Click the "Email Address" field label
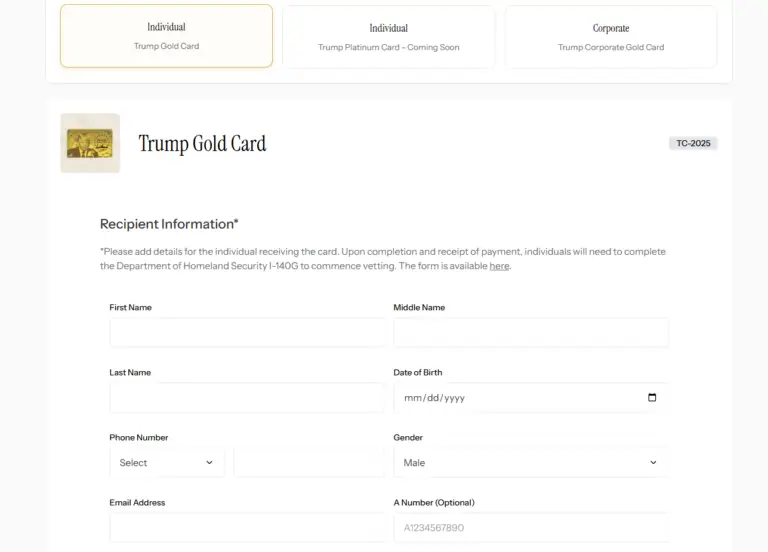 coord(137,502)
